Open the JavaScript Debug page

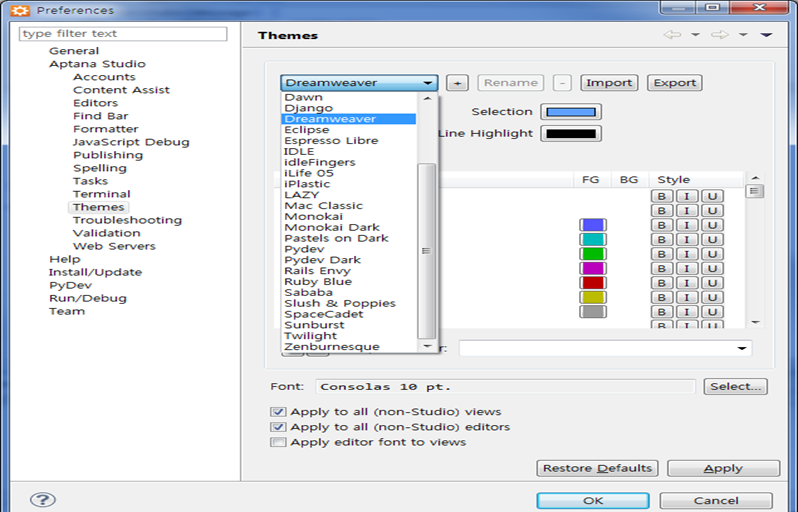point(131,142)
